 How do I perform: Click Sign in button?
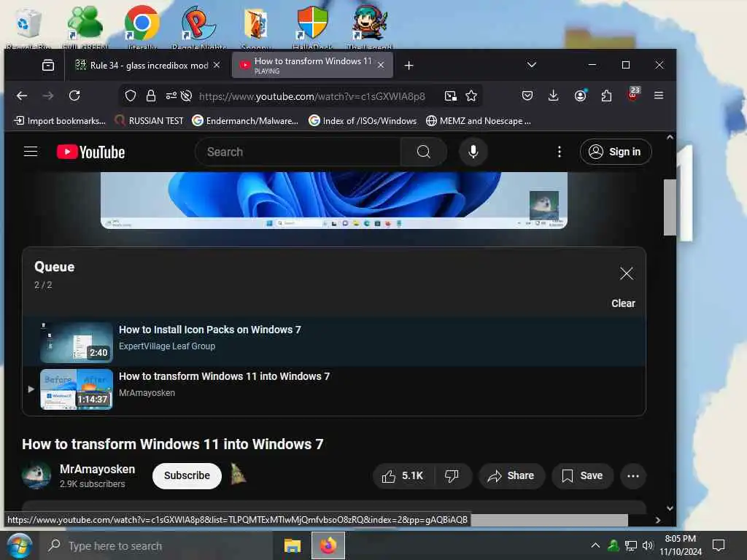tap(616, 152)
